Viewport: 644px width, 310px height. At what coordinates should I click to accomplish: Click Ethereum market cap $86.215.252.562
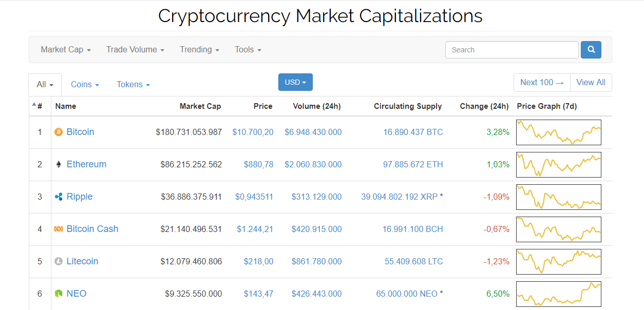[x=191, y=164]
